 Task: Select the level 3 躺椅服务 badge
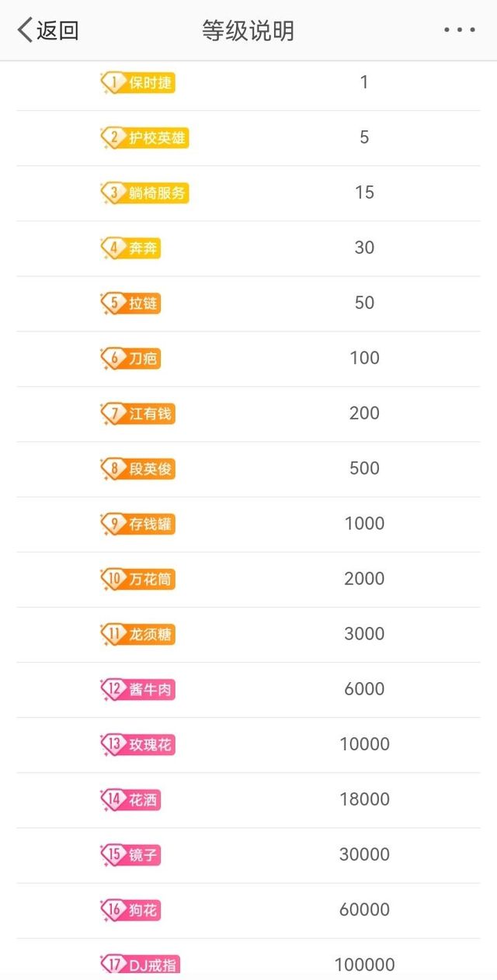click(x=144, y=193)
